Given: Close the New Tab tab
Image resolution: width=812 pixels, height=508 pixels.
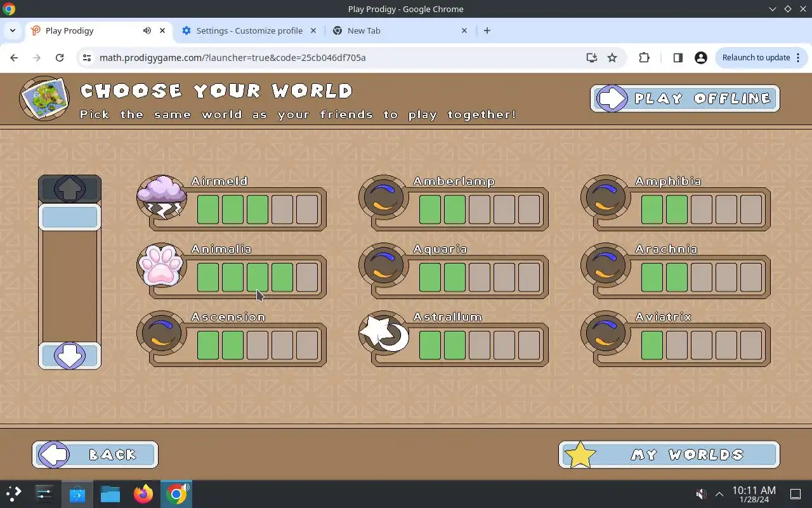Looking at the screenshot, I should (464, 30).
